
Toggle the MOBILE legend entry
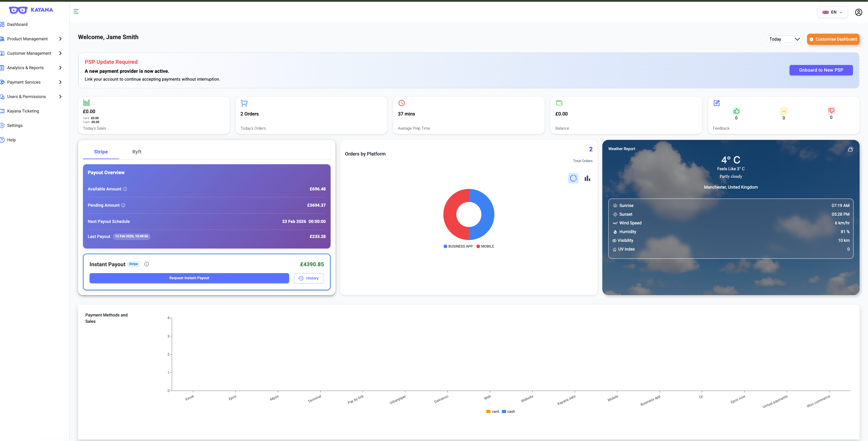click(485, 246)
